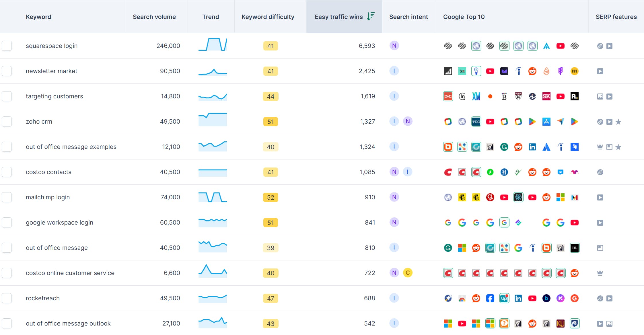Select the zoho crm keyword checkbox
Screen dimensions: 644x335
7,122
